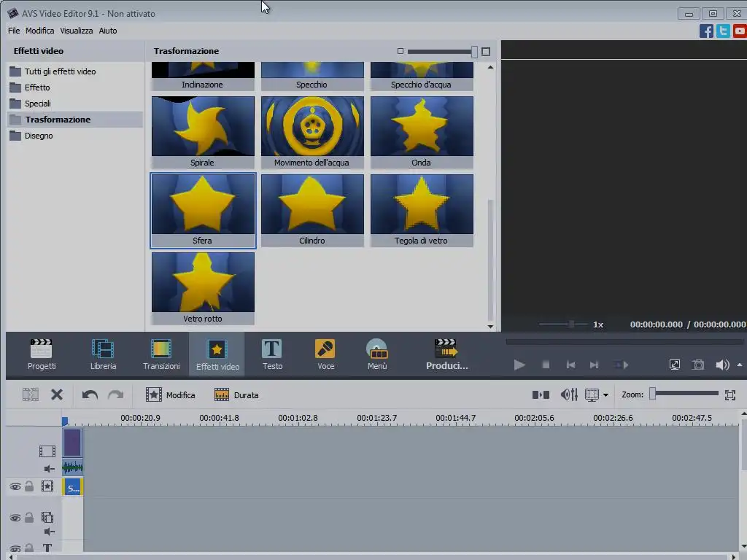Click the Durata button
The height and width of the screenshot is (560, 747).
(x=236, y=394)
